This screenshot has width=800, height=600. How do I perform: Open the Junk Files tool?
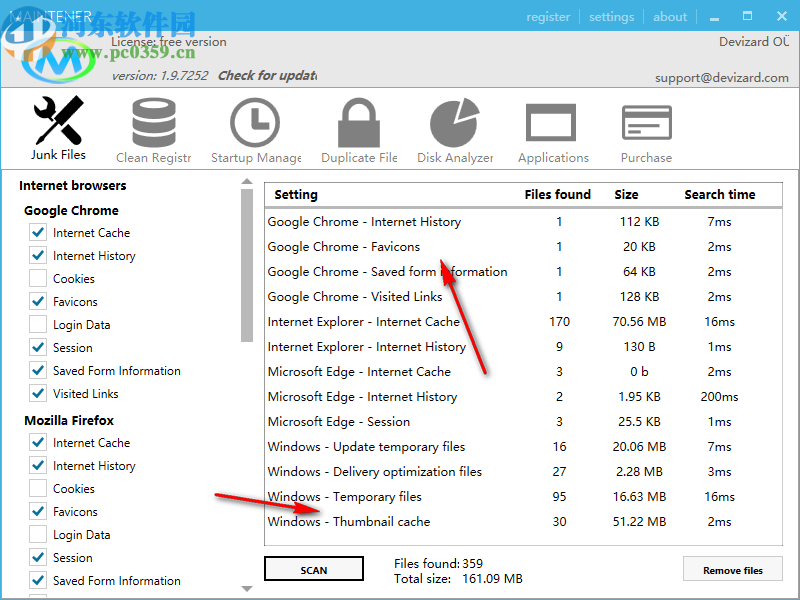58,129
